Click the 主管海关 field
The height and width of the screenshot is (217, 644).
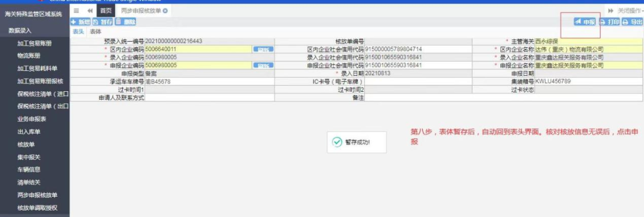(589, 42)
